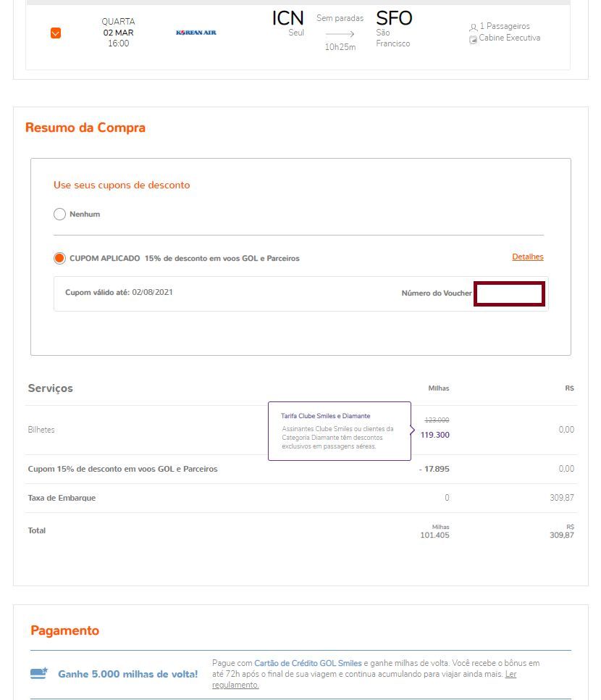The image size is (601, 700).
Task: Open the Ler regulamento link
Action: [x=364, y=679]
